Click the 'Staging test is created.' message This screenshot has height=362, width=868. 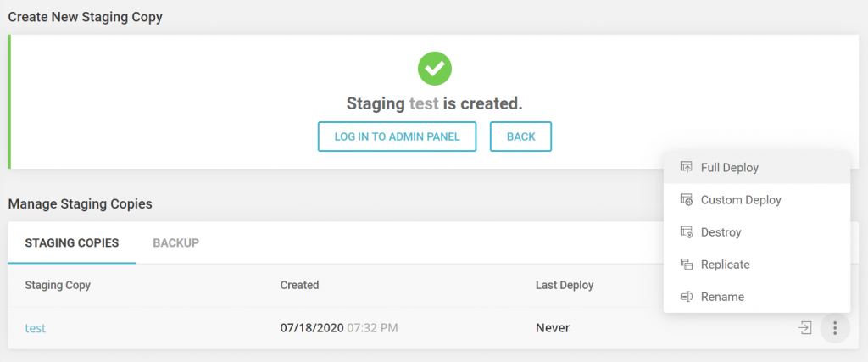434,103
